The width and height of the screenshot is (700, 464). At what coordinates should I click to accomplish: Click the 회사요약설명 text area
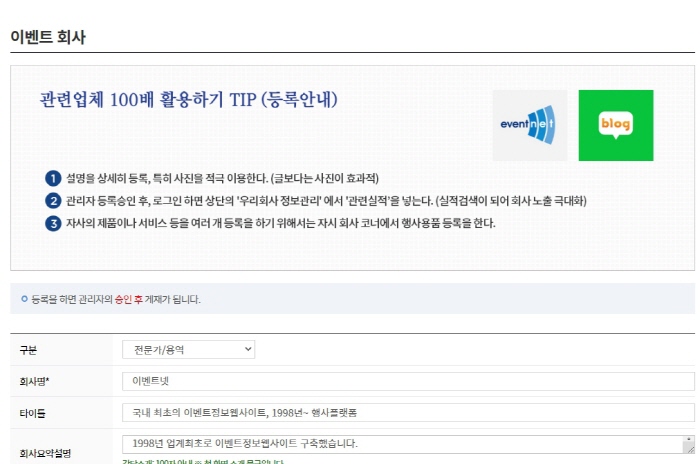(x=408, y=444)
